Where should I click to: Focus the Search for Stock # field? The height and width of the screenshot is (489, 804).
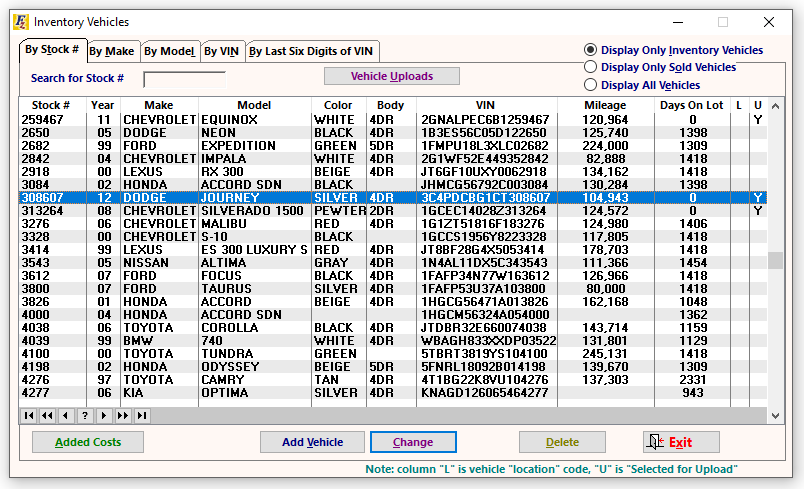[185, 79]
